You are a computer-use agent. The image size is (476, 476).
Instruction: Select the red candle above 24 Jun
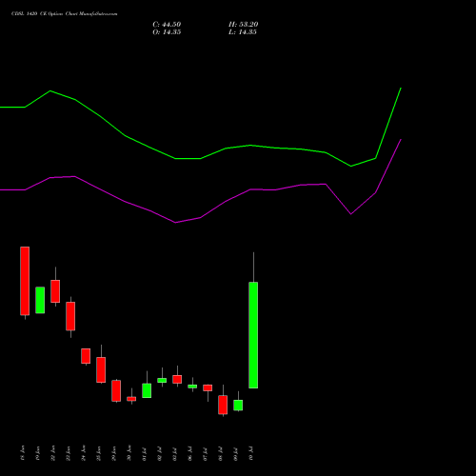click(86, 356)
